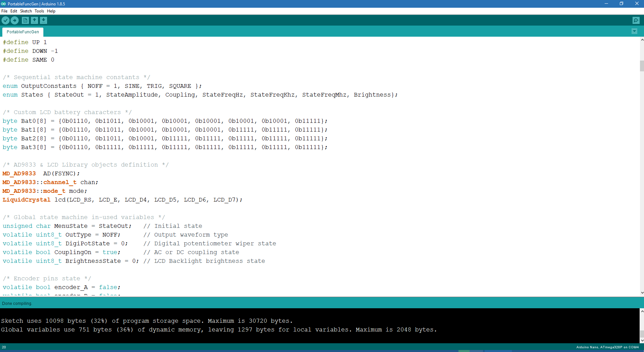Open the Serial Monitor with the magnifier icon
The image size is (644, 352).
636,20
